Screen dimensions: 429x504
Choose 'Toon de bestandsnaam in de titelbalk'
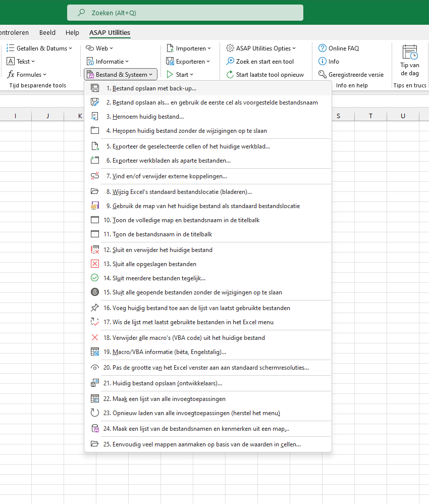coord(208,234)
